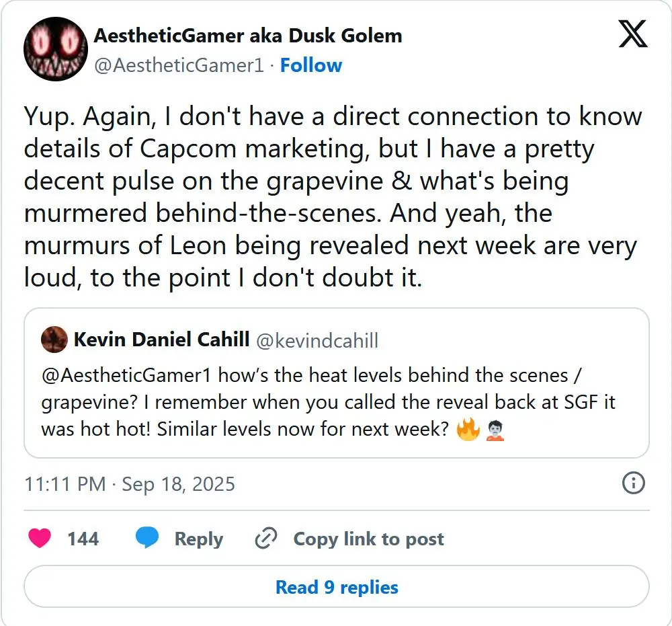Click the Reply text label
672x626 pixels.
point(199,539)
